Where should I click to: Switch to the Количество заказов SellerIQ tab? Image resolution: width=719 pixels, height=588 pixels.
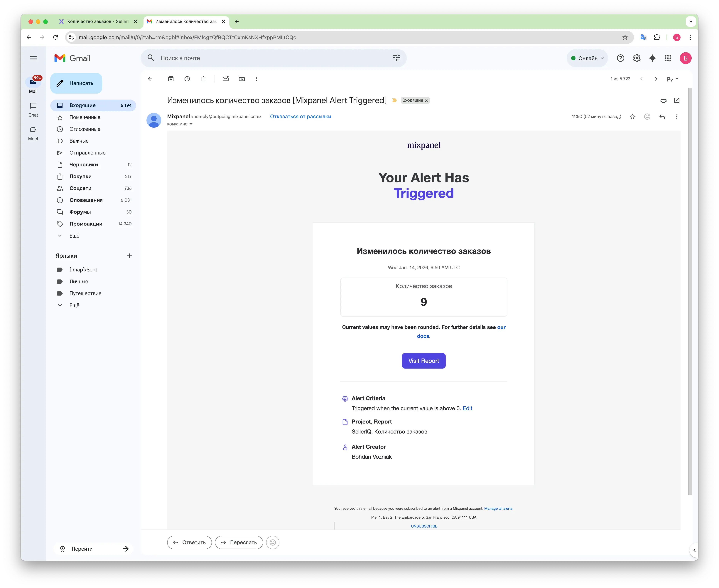click(x=98, y=21)
